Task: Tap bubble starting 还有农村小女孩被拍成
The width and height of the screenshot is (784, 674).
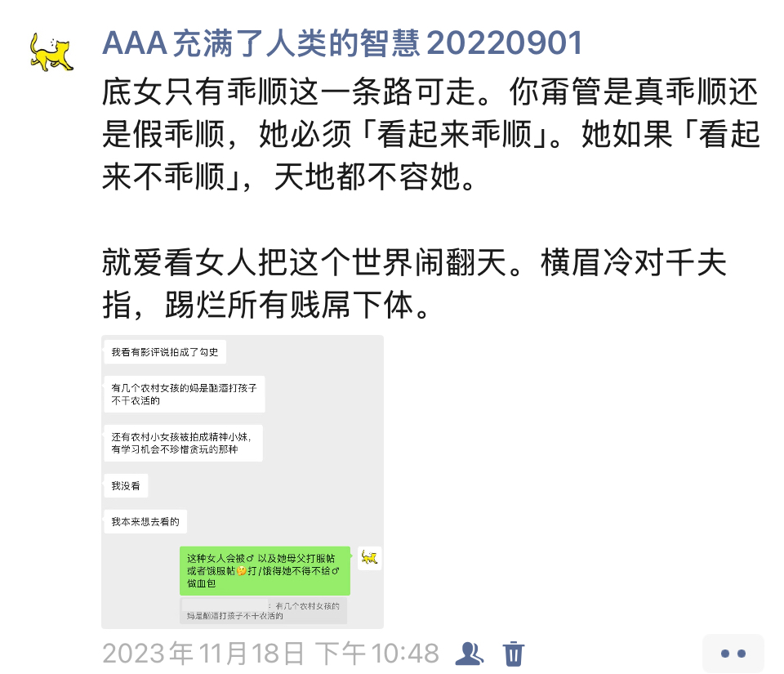Action: coord(184,443)
